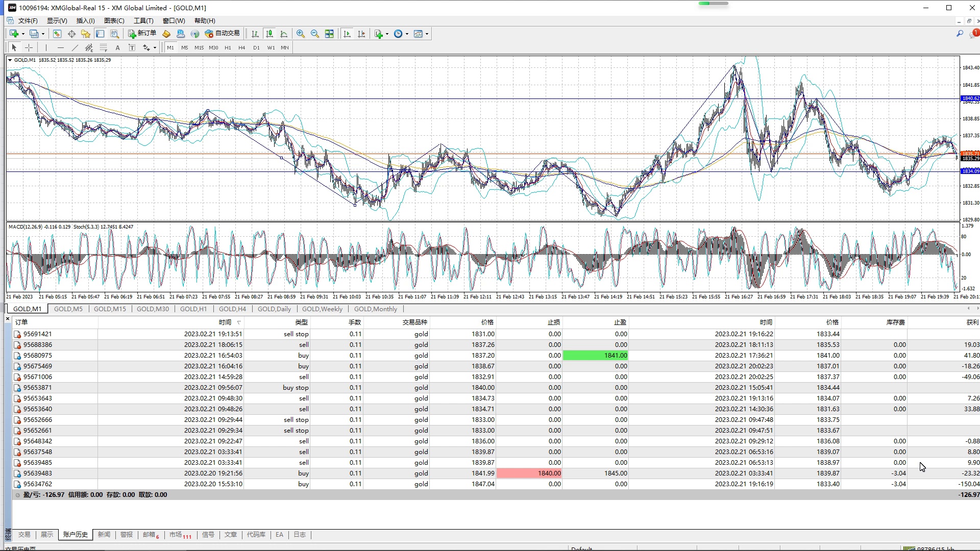Viewport: 980px width, 551px height.
Task: Toggle the AutoTrading (自动交易) button
Action: [222, 34]
